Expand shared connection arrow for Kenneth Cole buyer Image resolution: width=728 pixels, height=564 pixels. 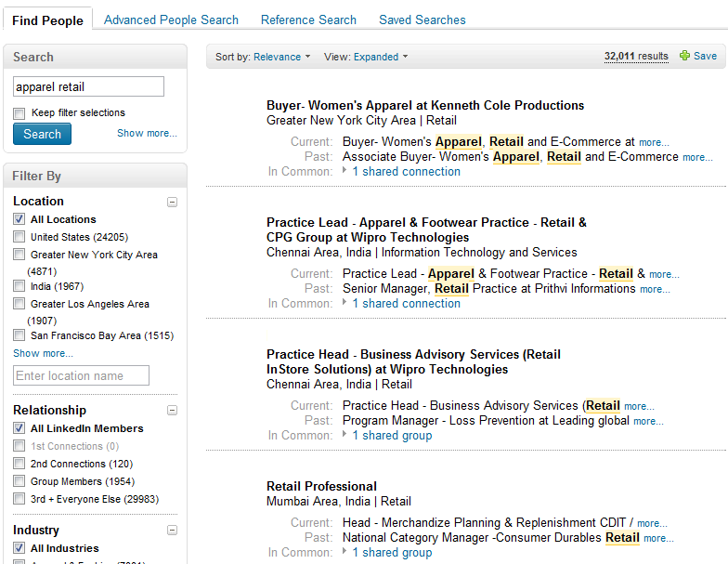(x=344, y=171)
